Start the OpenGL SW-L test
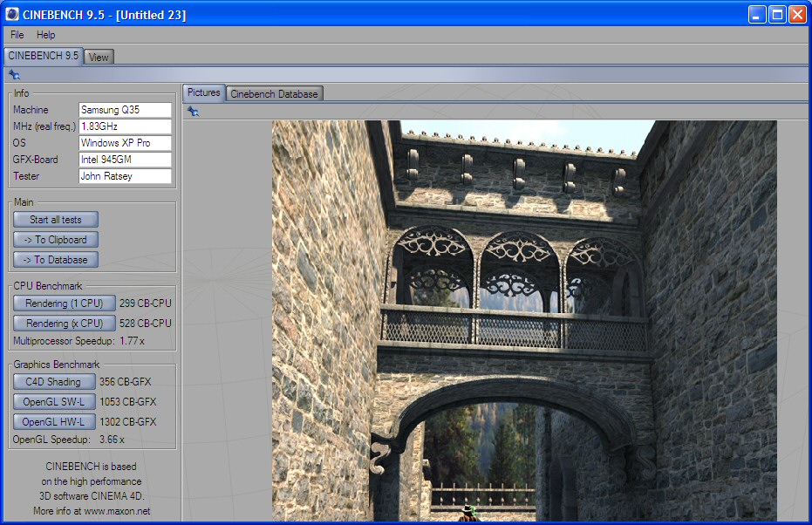The height and width of the screenshot is (525, 812). point(54,402)
